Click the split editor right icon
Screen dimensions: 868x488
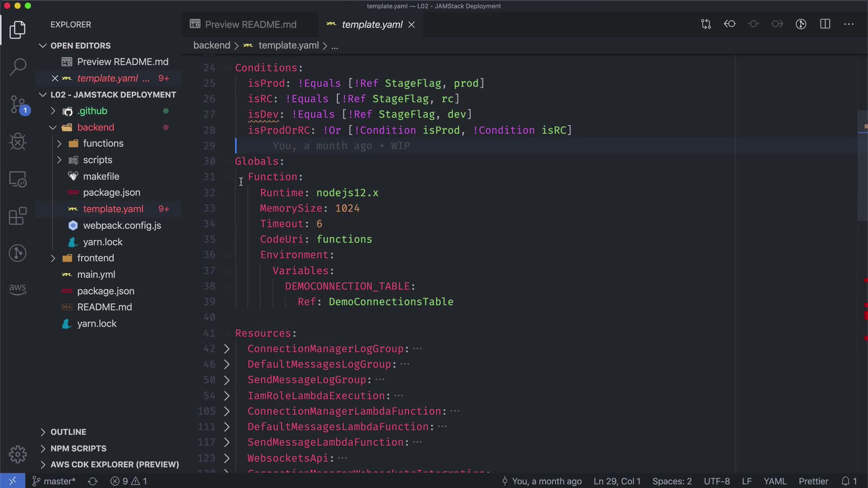pos(825,24)
